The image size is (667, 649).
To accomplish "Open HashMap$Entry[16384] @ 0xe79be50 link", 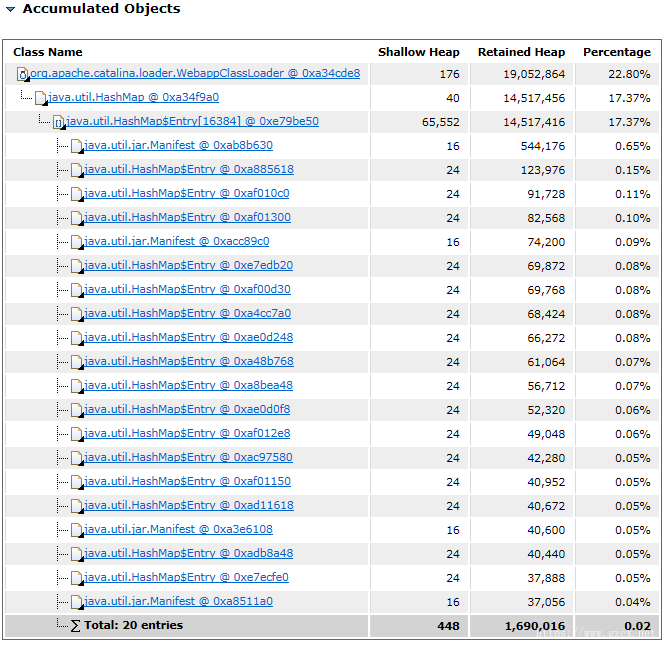I will pos(192,121).
